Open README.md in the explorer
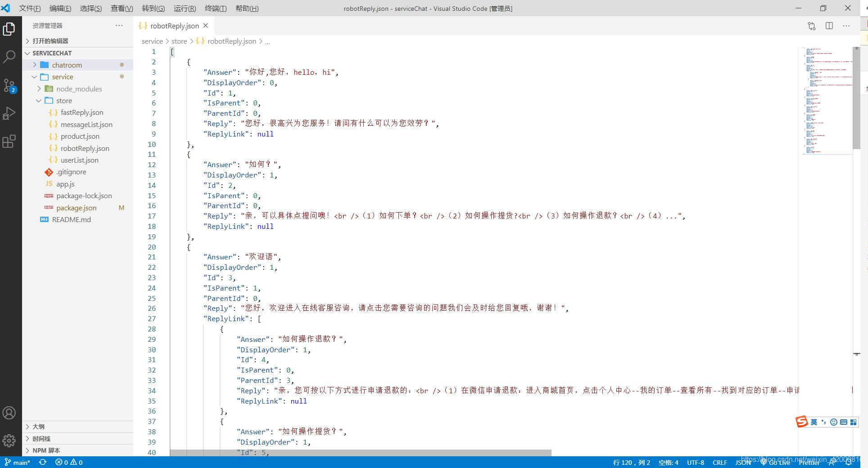The image size is (868, 468). [x=78, y=219]
